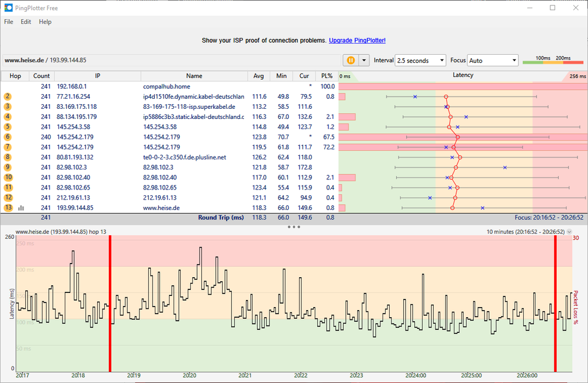The width and height of the screenshot is (588, 383).
Task: Click the 20:21 time axis label
Action: pyautogui.click(x=244, y=375)
